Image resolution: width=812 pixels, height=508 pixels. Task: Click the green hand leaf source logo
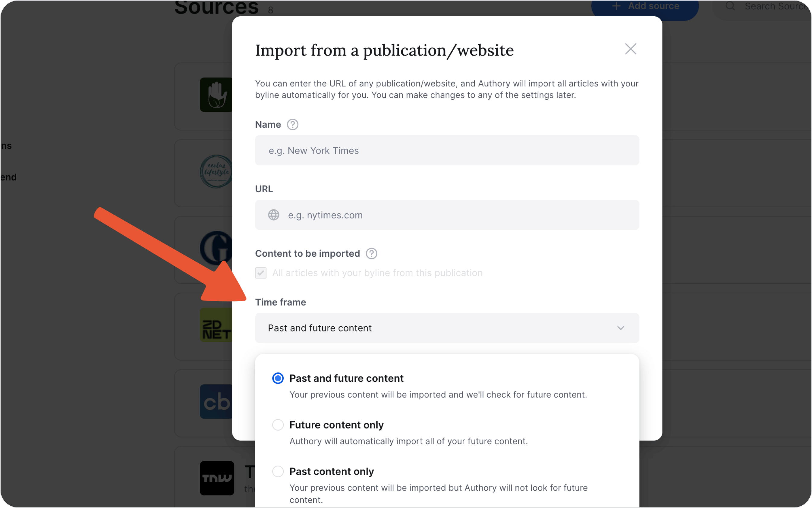(216, 95)
